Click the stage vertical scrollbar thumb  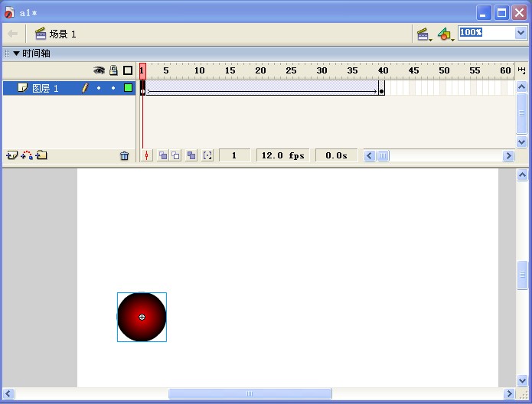[x=522, y=275]
